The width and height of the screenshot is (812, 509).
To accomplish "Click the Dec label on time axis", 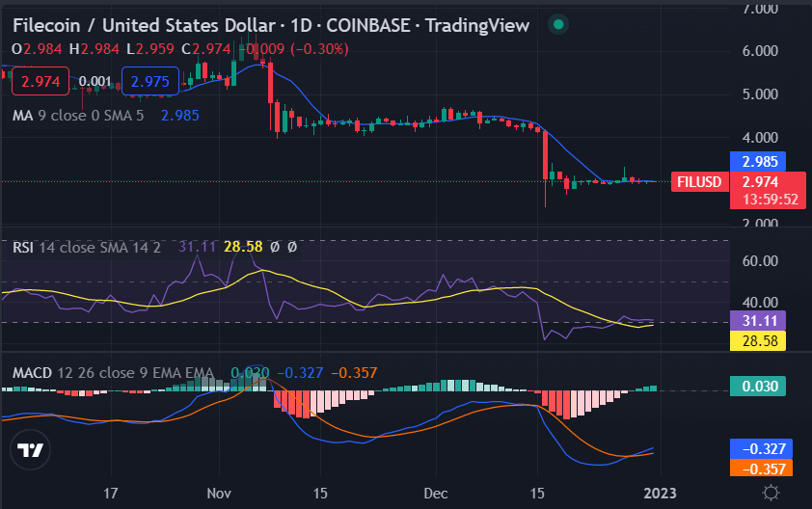I will click(x=436, y=493).
